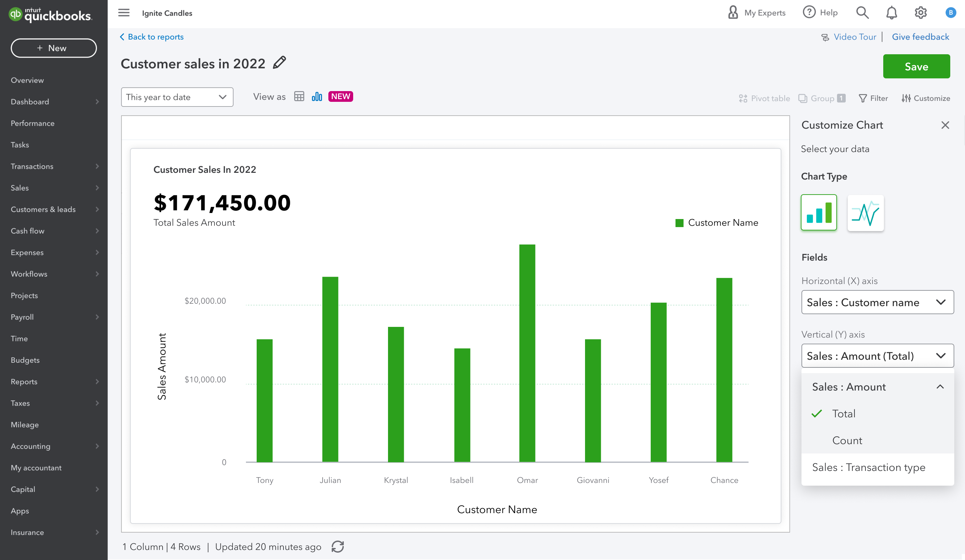This screenshot has width=965, height=560.
Task: Click Give feedback link
Action: click(x=920, y=37)
